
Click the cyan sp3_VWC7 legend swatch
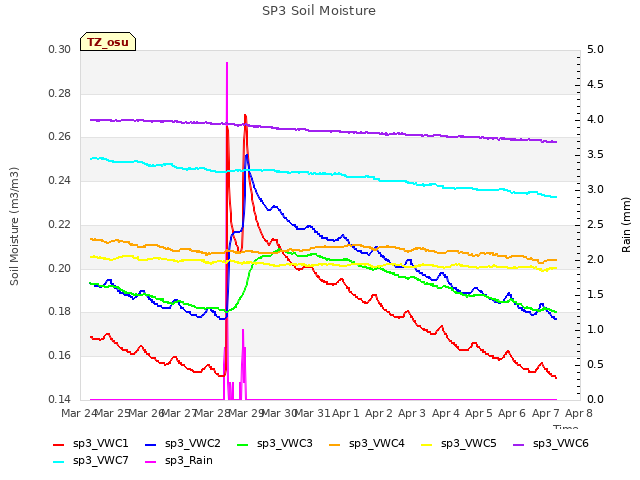tap(59, 462)
